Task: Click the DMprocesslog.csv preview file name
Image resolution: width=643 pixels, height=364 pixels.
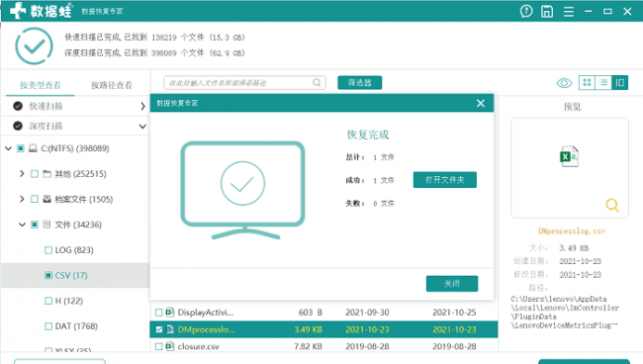Action: point(572,231)
